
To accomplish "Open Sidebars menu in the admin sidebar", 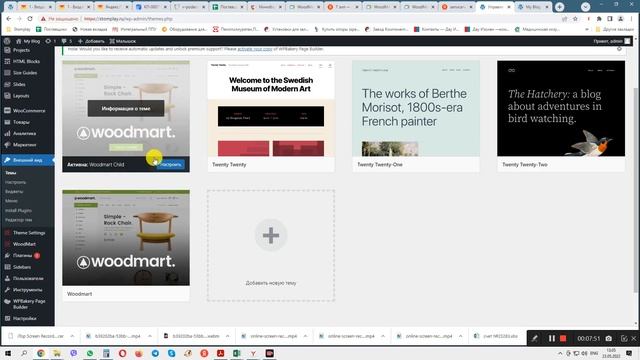I will point(22,267).
